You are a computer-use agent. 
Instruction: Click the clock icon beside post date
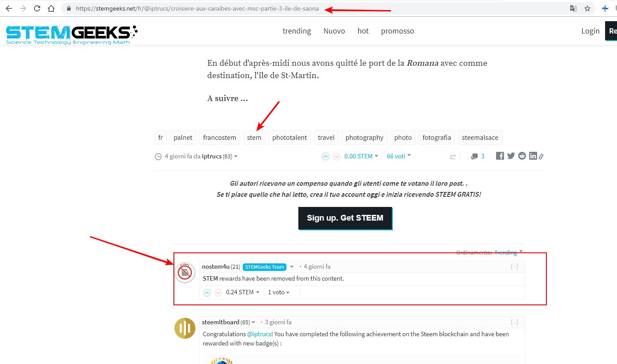[x=158, y=157]
